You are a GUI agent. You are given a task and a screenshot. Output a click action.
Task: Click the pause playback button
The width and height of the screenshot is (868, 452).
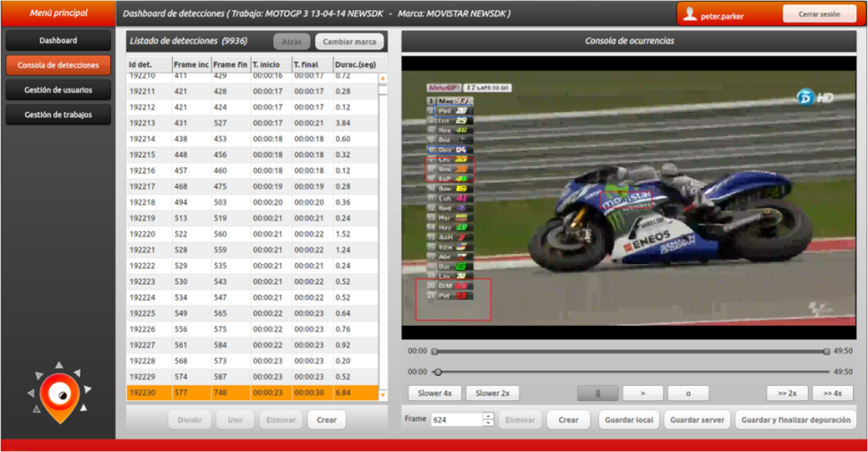[597, 394]
